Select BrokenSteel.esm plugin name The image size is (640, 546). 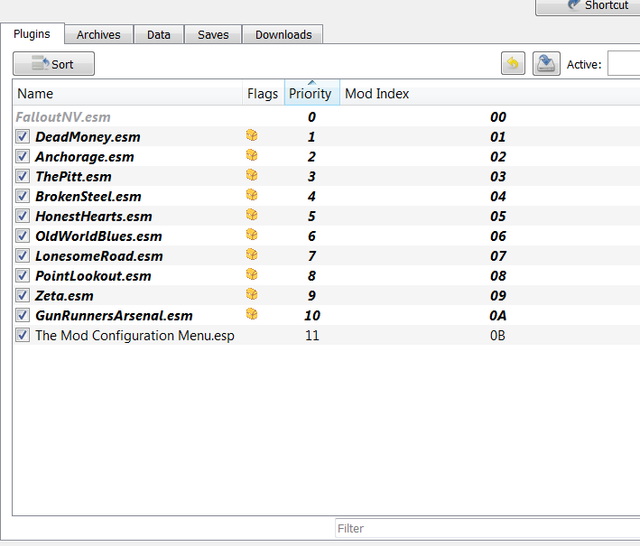click(88, 196)
